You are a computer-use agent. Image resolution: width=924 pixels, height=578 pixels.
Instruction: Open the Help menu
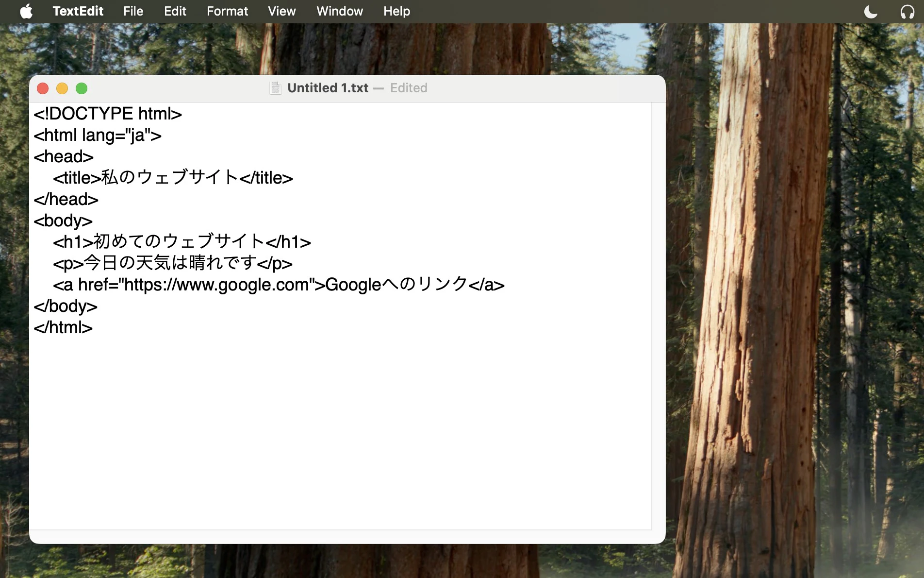pos(396,11)
